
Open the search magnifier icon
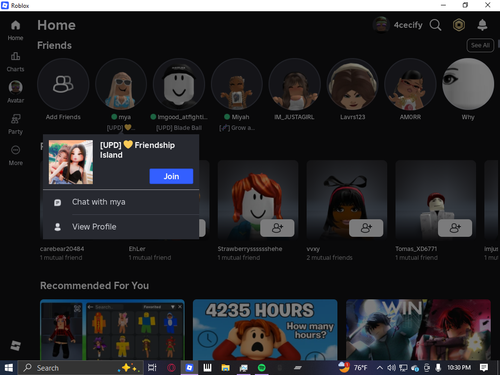tap(435, 25)
